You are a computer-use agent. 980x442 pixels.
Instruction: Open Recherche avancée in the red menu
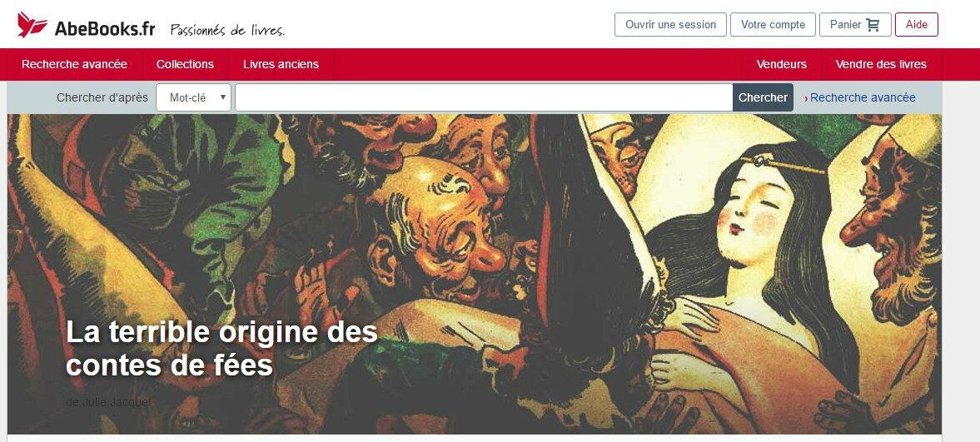[x=74, y=64]
